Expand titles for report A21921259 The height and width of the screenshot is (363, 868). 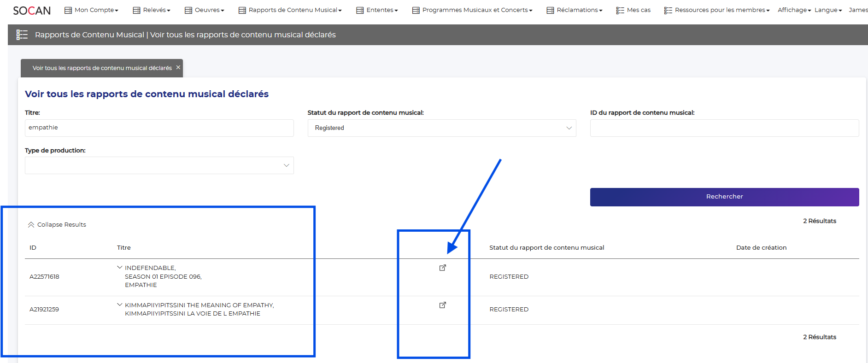click(x=120, y=304)
